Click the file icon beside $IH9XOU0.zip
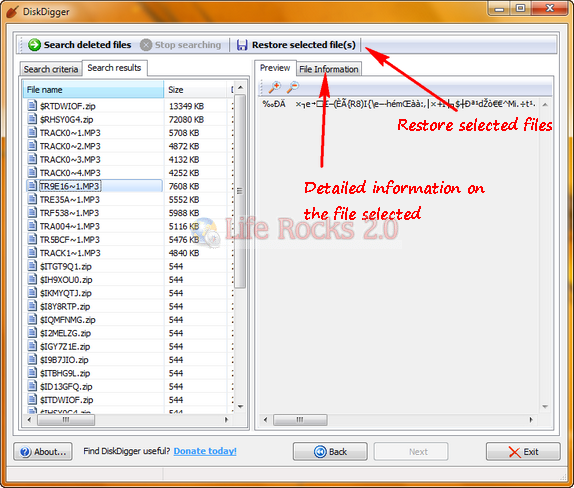The image size is (574, 488). 32,279
